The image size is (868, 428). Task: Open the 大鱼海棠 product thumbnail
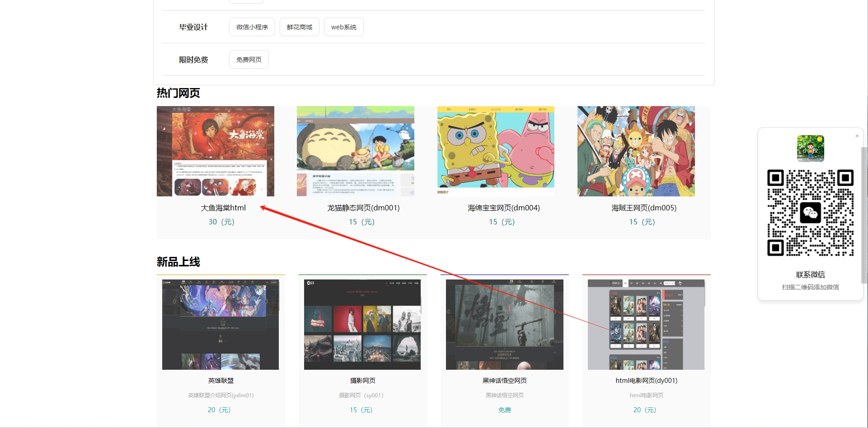(x=216, y=151)
